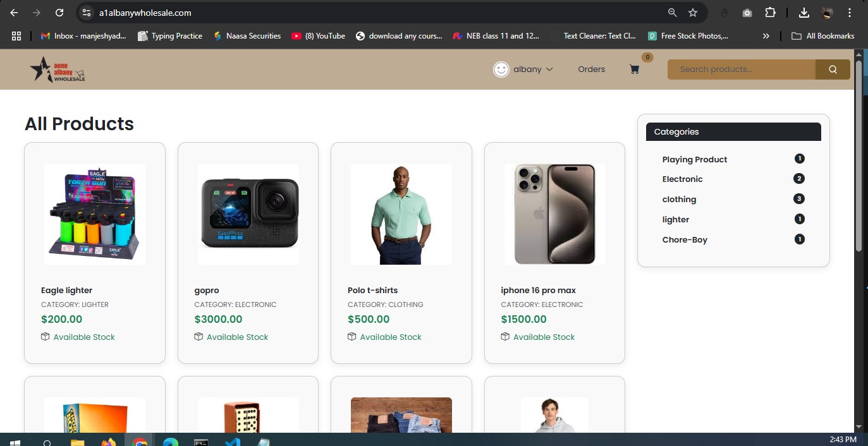Open the NEB class 11 and 12 bookmark
Image resolution: width=868 pixels, height=446 pixels.
pyautogui.click(x=496, y=36)
